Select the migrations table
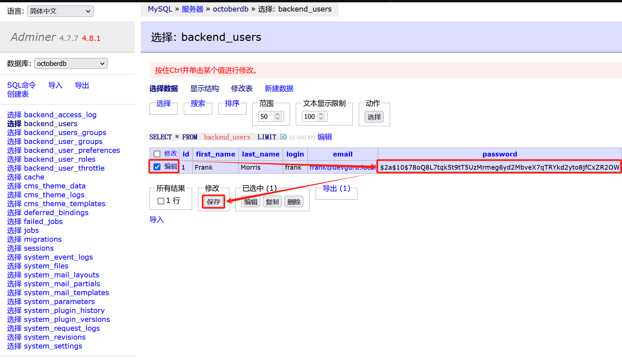This screenshot has height=364, width=622. (x=42, y=239)
